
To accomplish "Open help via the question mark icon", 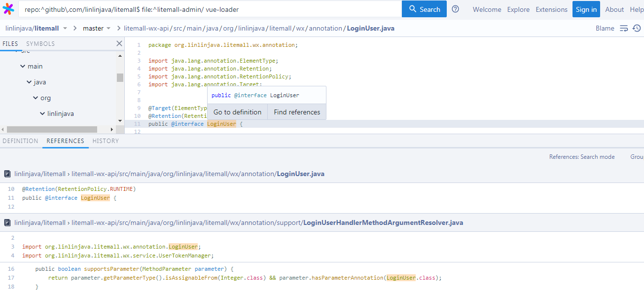I will click(x=455, y=9).
